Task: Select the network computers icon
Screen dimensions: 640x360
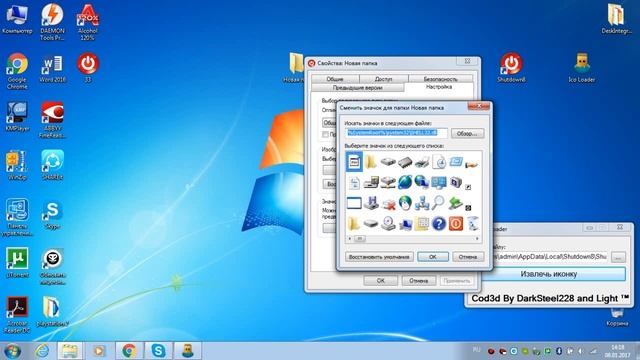Action: tap(422, 203)
